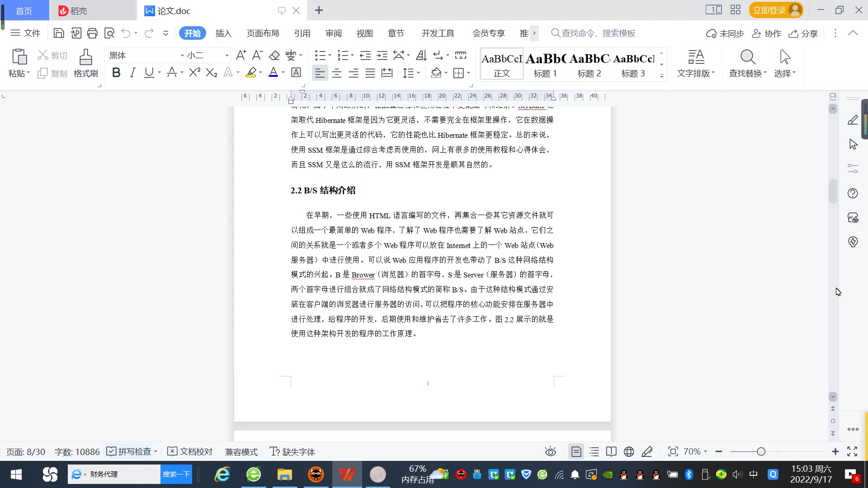Apply the 标题 1 style
Screen dimensions: 868x488
point(546,64)
